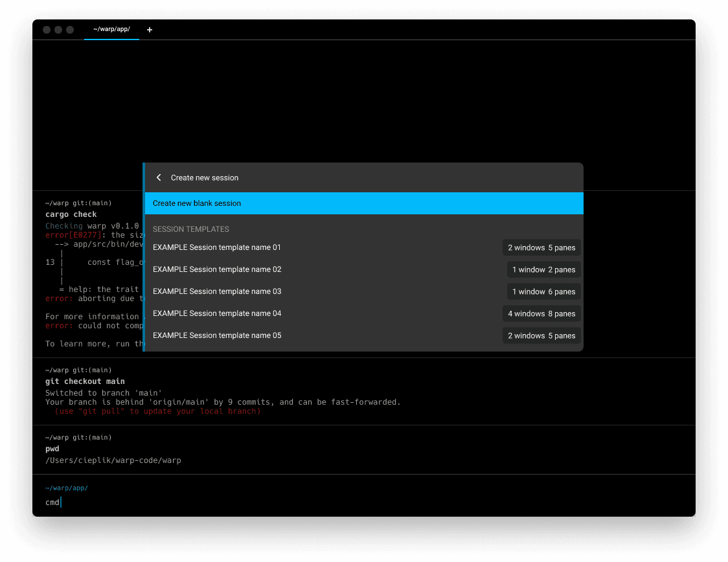Click the 2 windows 5 panes badge for template 05
This screenshot has width=728, height=562.
[x=541, y=335]
